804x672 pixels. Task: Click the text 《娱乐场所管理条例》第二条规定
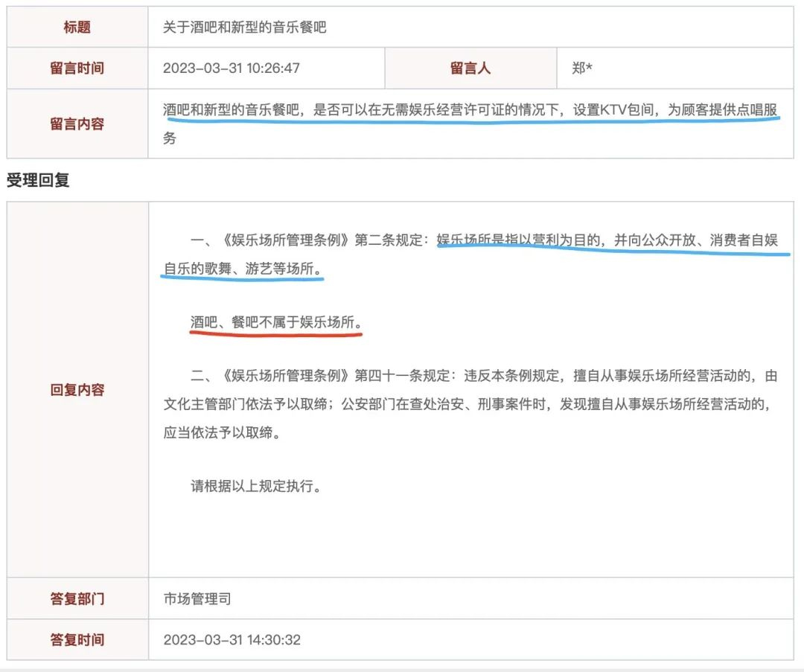click(313, 240)
